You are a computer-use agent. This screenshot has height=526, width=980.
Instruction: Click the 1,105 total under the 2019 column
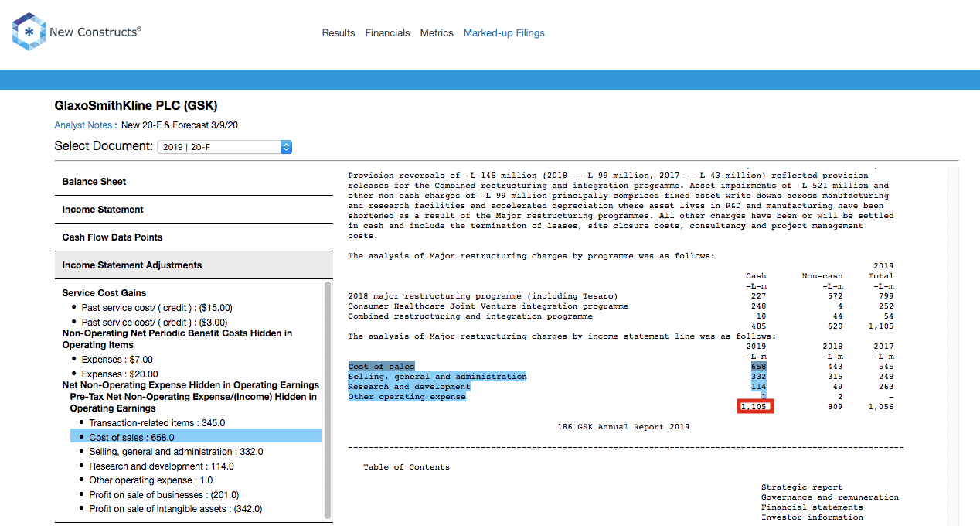[756, 407]
